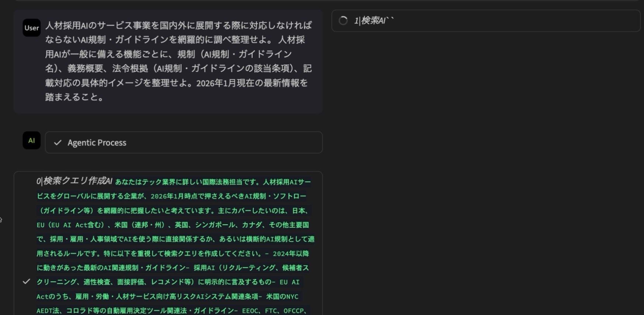Click the green line starting Actのうち、雇用・労働
The width and height of the screenshot is (644, 315).
[x=167, y=297]
